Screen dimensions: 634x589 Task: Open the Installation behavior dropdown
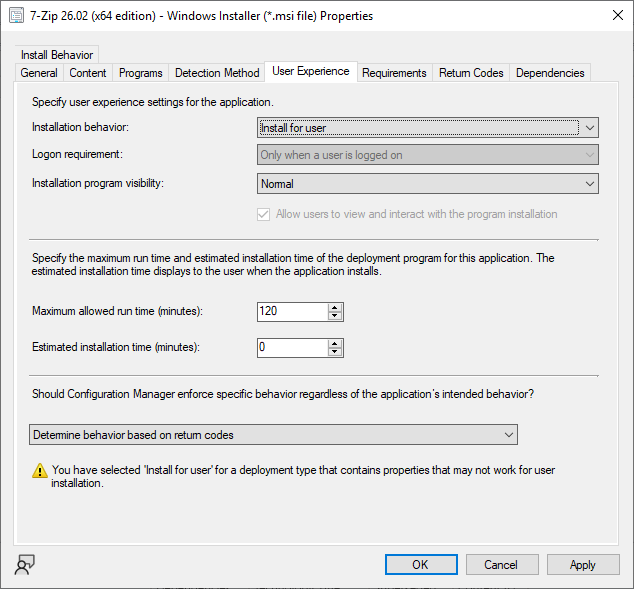(x=428, y=128)
